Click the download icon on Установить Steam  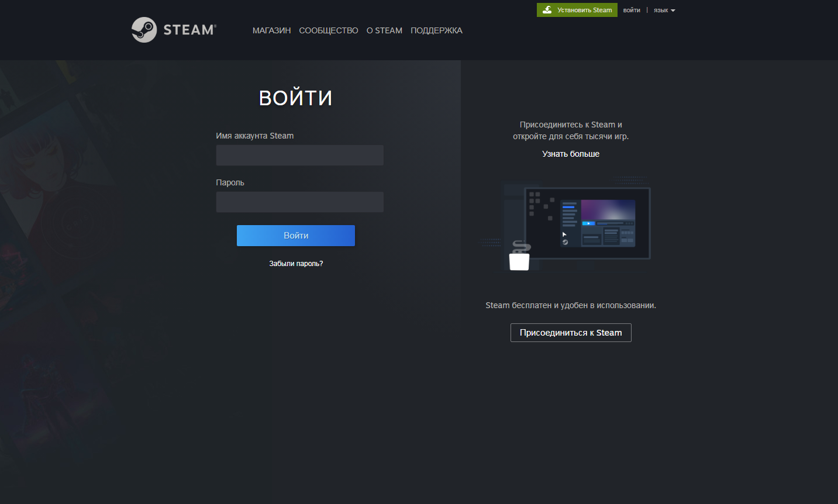point(547,10)
